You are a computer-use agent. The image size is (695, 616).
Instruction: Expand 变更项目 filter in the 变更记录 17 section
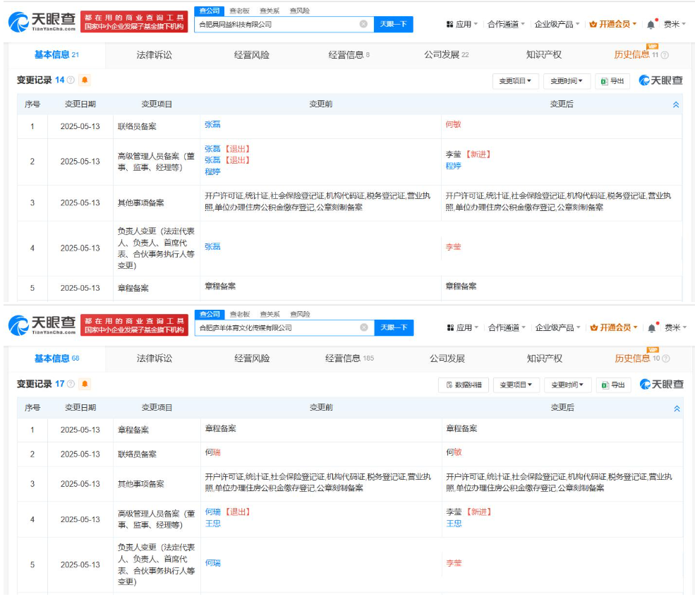[516, 385]
